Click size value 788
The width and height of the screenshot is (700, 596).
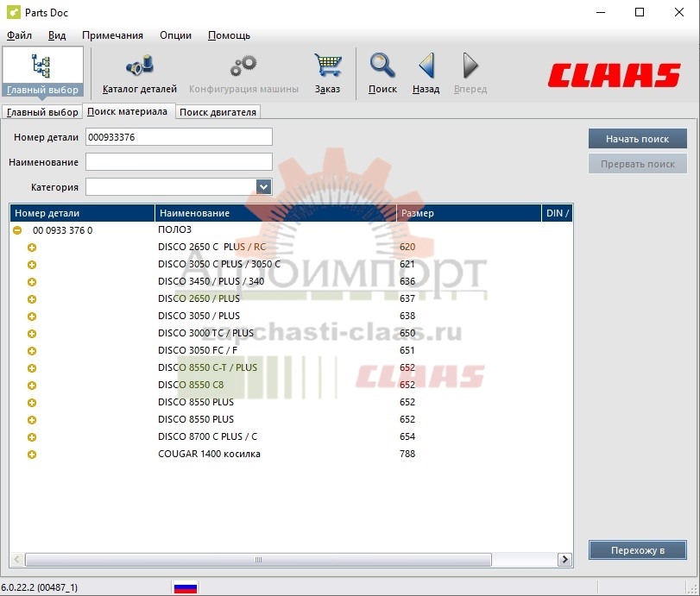pyautogui.click(x=407, y=454)
